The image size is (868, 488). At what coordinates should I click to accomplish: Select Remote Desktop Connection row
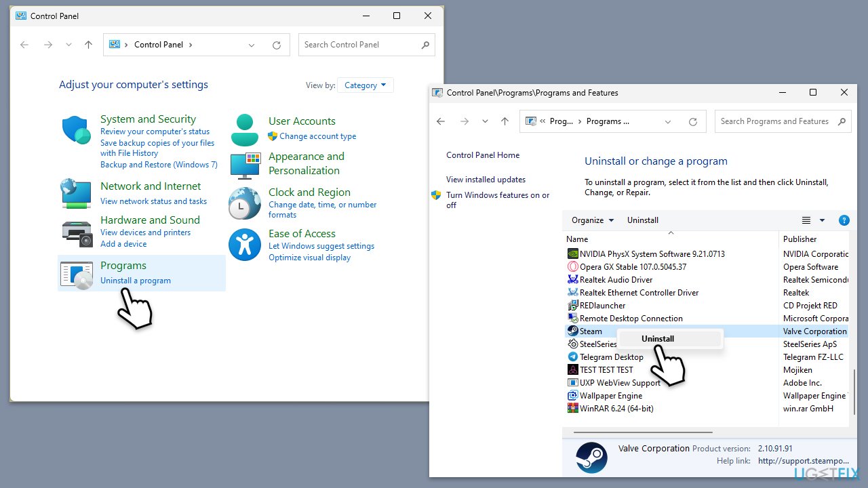(706, 319)
